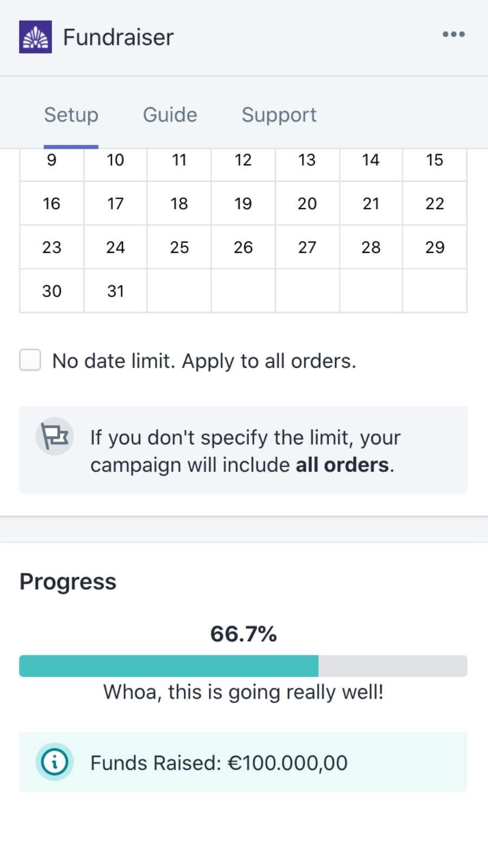
Task: Click the progress bar
Action: pos(243,665)
